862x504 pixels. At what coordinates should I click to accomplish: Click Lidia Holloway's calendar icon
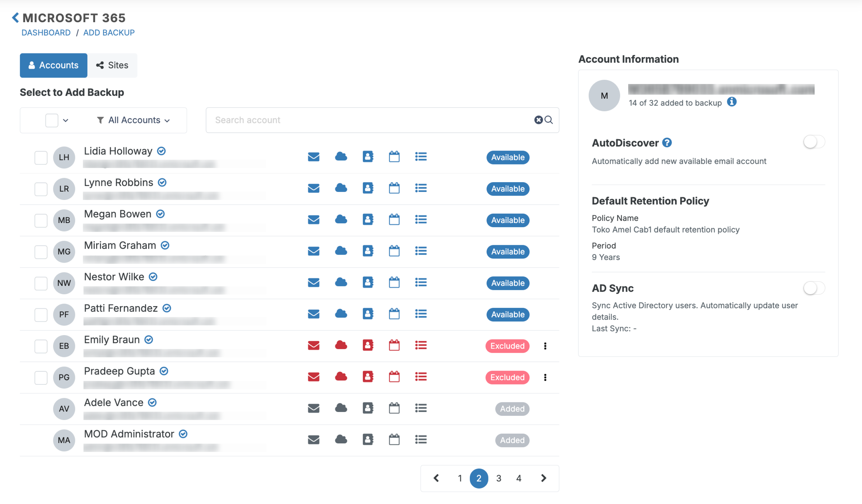click(394, 156)
